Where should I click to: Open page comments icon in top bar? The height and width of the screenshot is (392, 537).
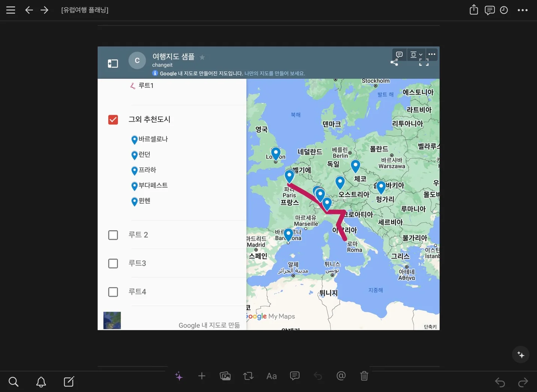point(489,10)
